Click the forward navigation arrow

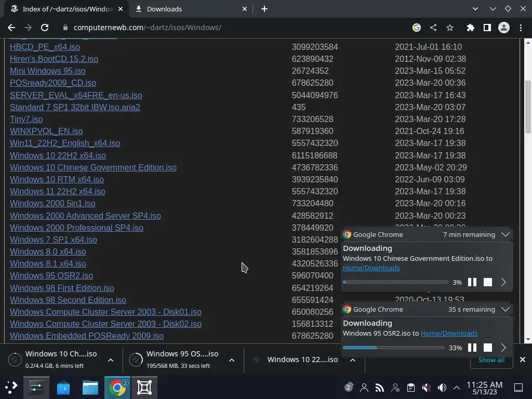tap(28, 28)
